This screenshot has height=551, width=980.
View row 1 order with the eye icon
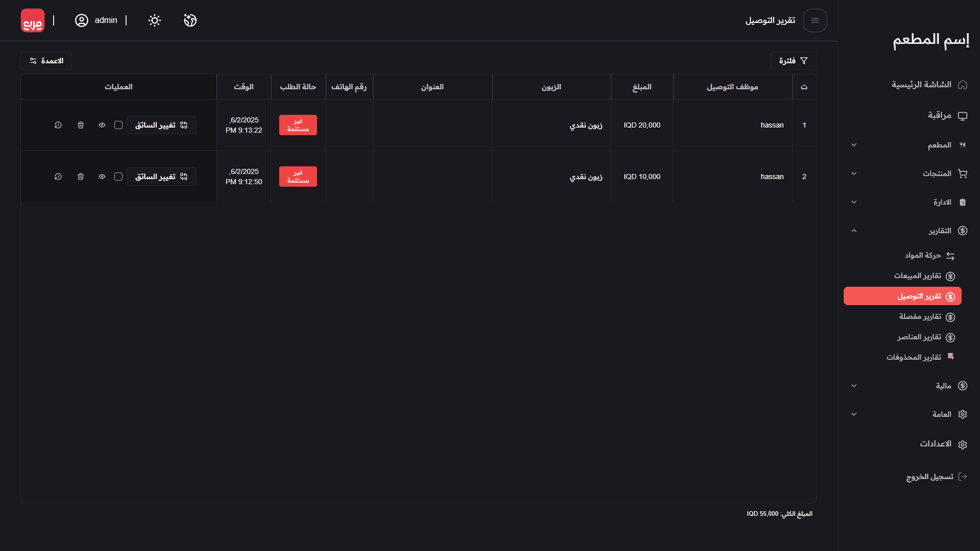point(102,125)
